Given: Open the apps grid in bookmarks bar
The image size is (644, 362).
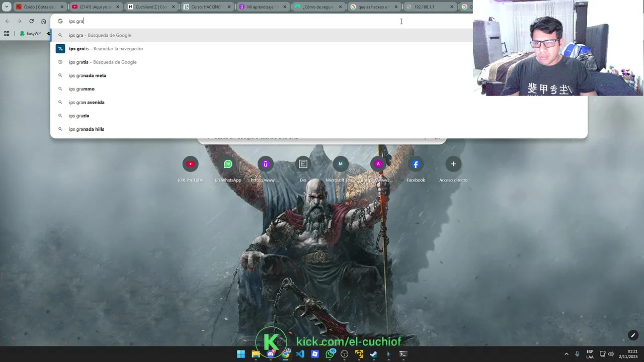Looking at the screenshot, I should pyautogui.click(x=7, y=34).
